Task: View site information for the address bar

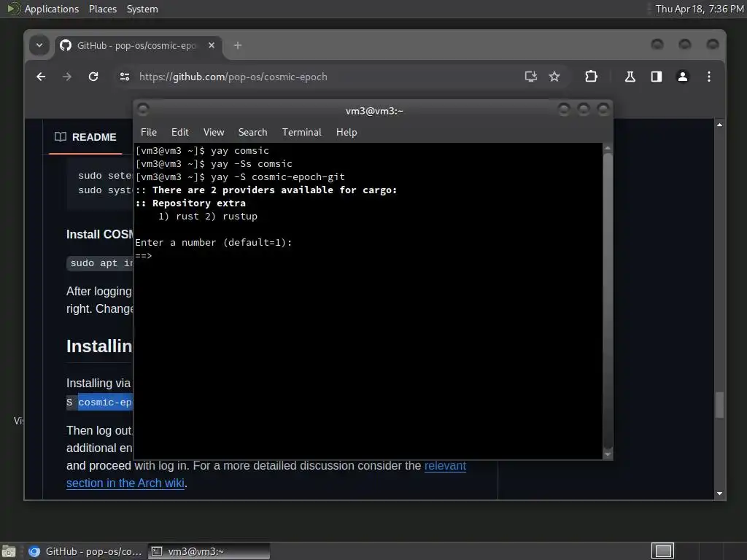Action: (125, 77)
